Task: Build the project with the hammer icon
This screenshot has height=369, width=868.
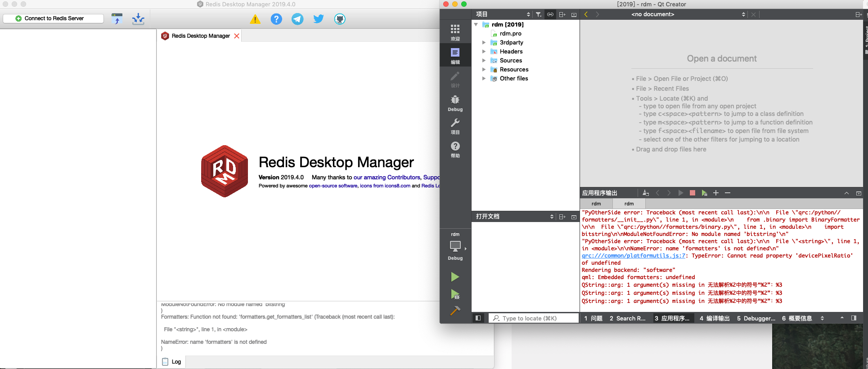Action: point(455,311)
